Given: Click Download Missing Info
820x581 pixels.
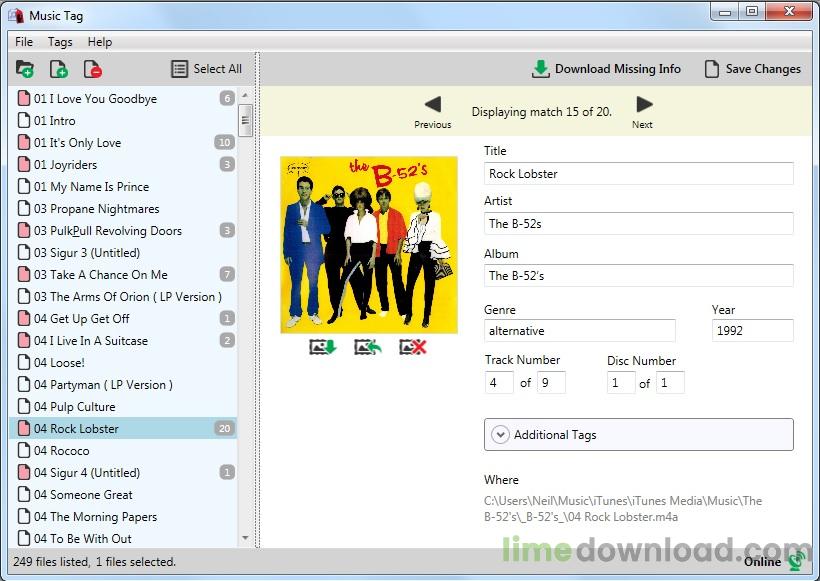Looking at the screenshot, I should click(x=606, y=69).
